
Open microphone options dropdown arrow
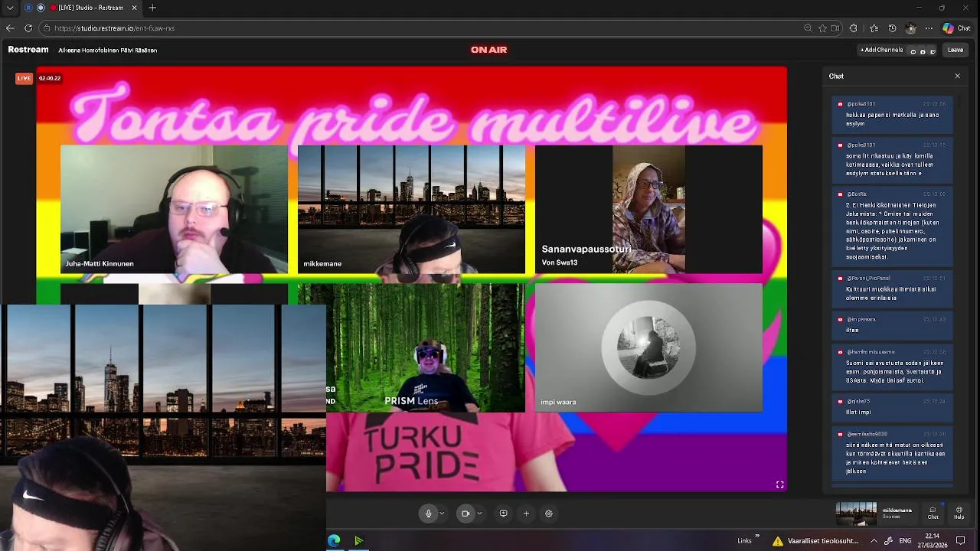coord(442,514)
